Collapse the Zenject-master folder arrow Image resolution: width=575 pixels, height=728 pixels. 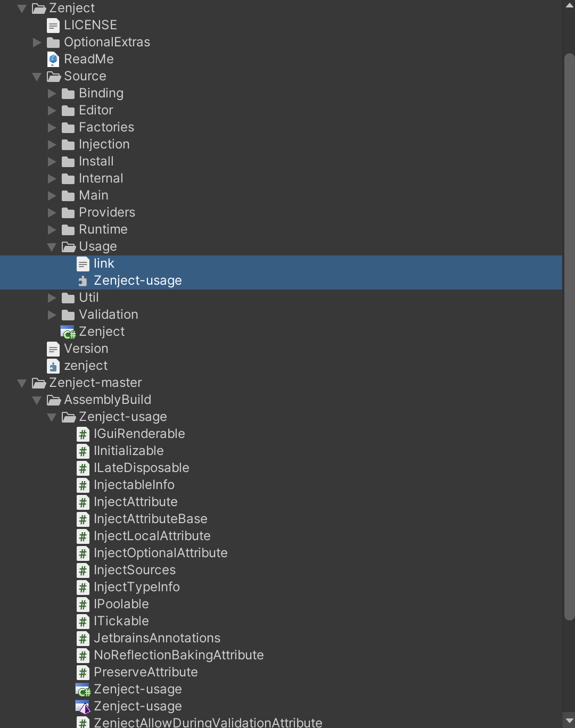[22, 383]
